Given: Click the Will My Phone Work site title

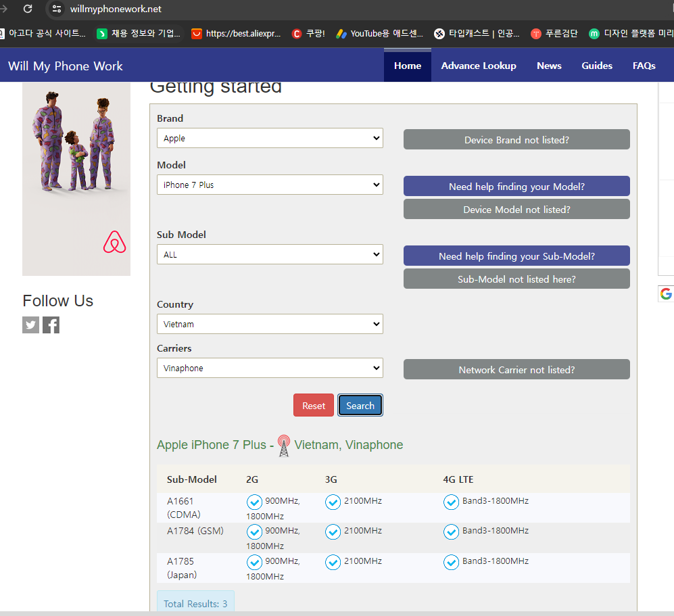Looking at the screenshot, I should tap(66, 66).
